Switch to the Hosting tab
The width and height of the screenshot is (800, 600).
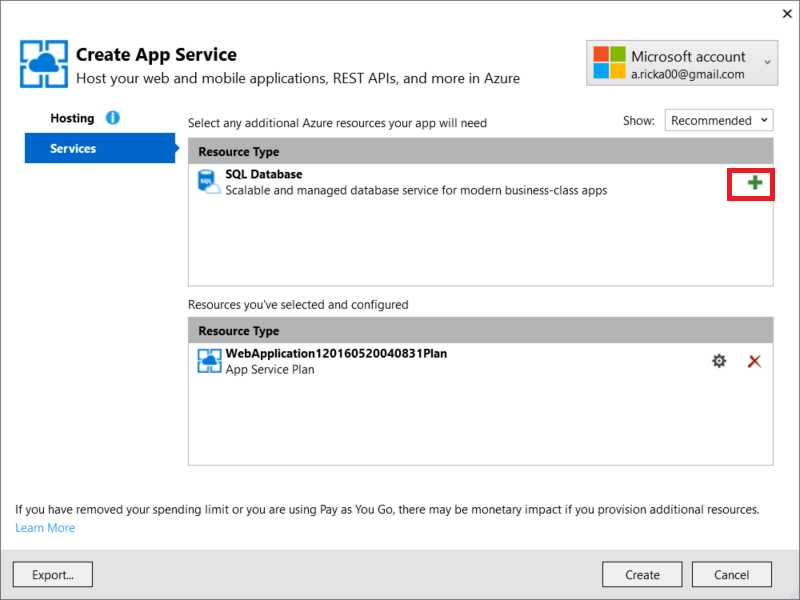click(x=72, y=118)
